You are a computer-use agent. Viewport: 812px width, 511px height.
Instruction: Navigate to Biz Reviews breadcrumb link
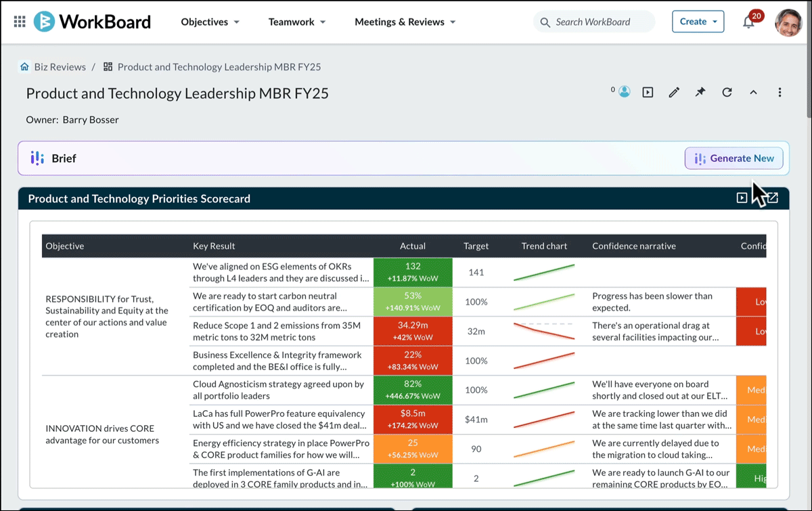point(60,67)
